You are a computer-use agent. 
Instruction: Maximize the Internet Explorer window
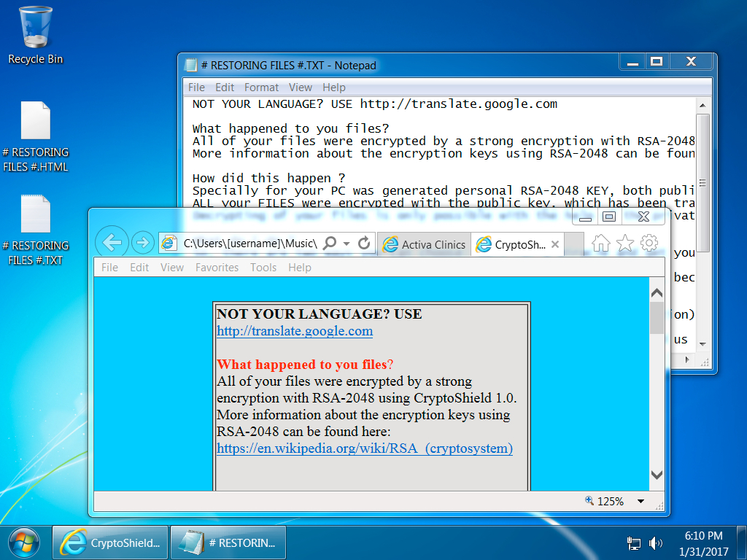coord(609,217)
